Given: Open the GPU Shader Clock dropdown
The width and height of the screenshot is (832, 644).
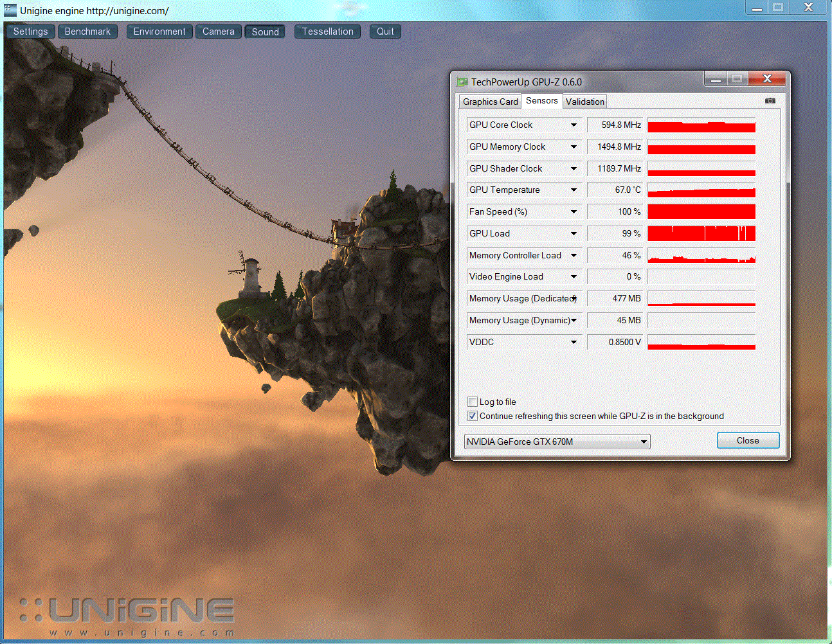Looking at the screenshot, I should tap(574, 168).
